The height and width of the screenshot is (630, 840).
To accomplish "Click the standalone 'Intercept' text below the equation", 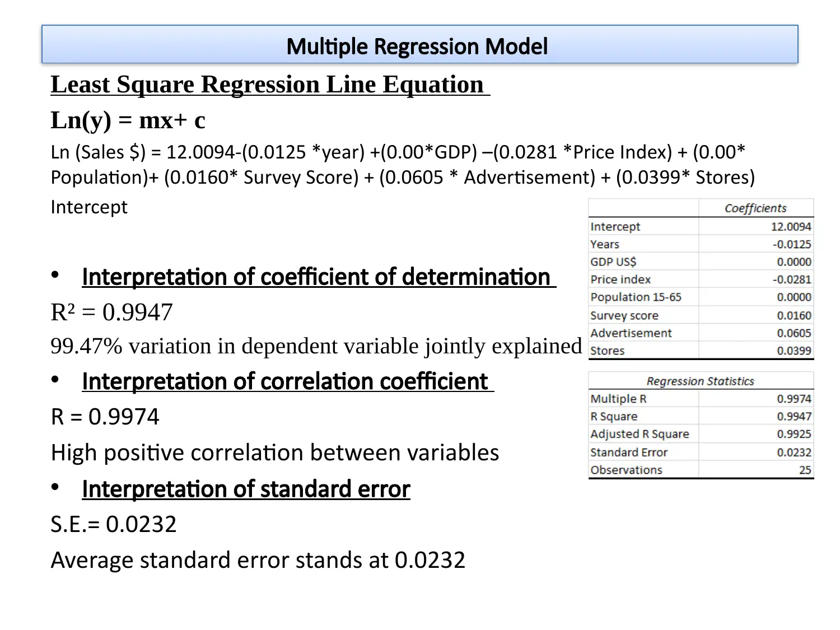I will [x=89, y=207].
